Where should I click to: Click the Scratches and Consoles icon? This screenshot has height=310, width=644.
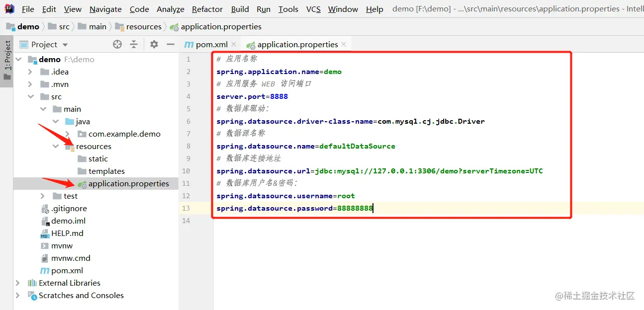[32, 296]
